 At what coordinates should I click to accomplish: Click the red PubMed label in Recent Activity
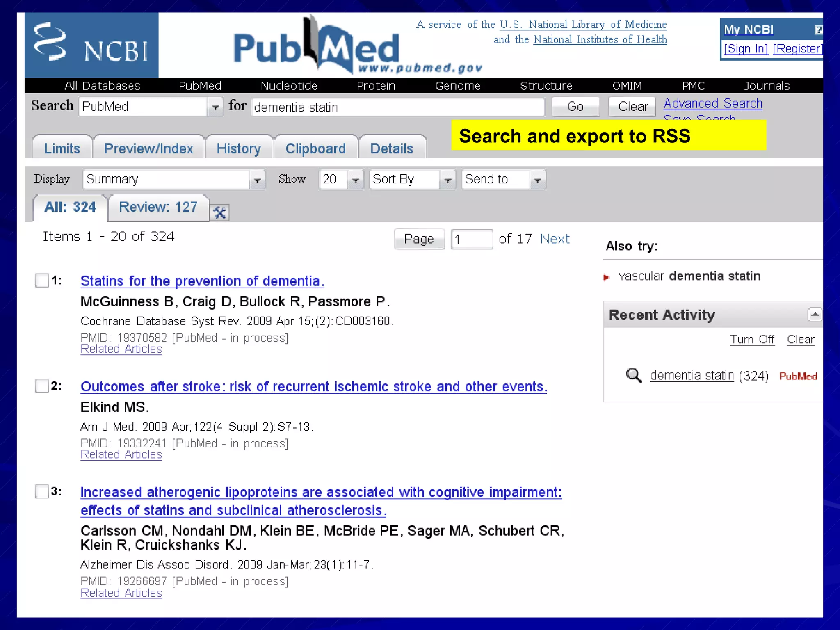pos(798,376)
